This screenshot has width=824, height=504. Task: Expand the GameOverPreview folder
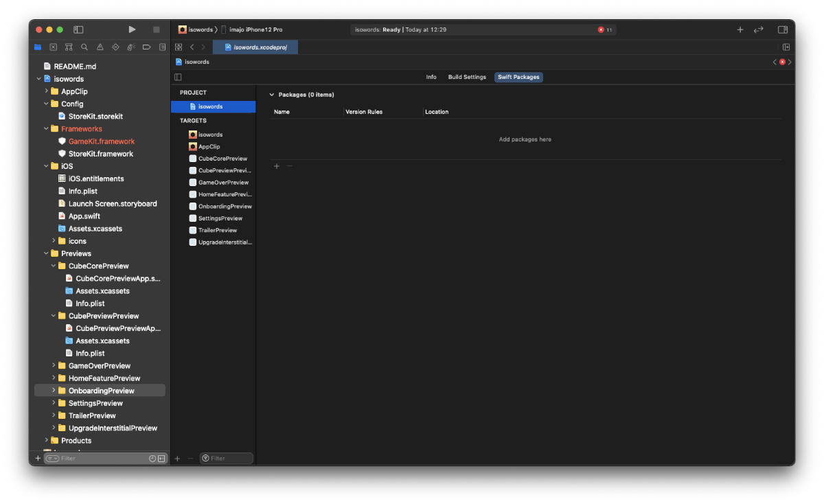pyautogui.click(x=54, y=366)
